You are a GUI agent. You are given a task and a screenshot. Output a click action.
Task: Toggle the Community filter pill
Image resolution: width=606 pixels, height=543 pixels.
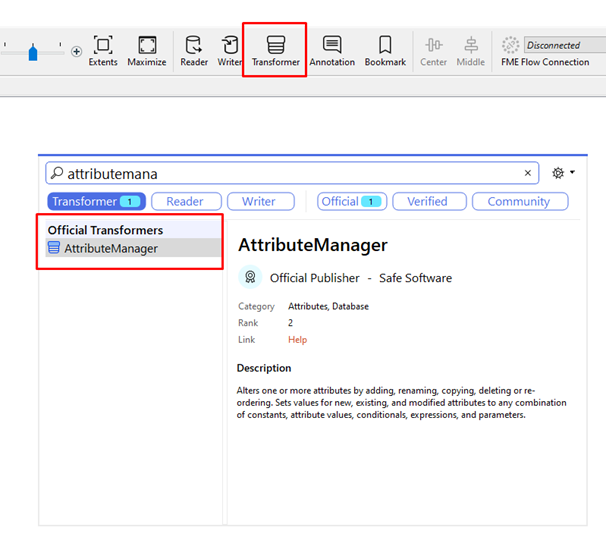click(520, 201)
